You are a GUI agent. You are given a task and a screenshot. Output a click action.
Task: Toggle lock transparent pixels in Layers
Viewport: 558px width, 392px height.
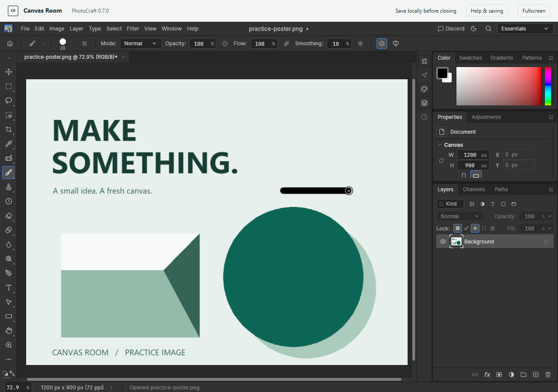click(x=458, y=228)
